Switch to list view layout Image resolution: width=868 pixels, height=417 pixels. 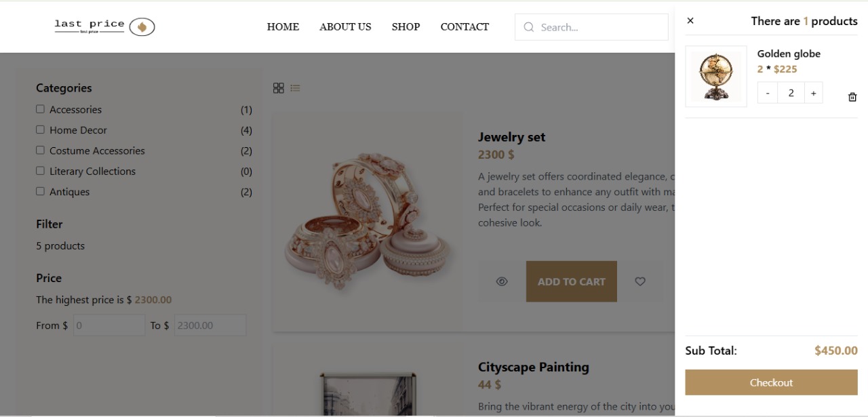coord(296,88)
